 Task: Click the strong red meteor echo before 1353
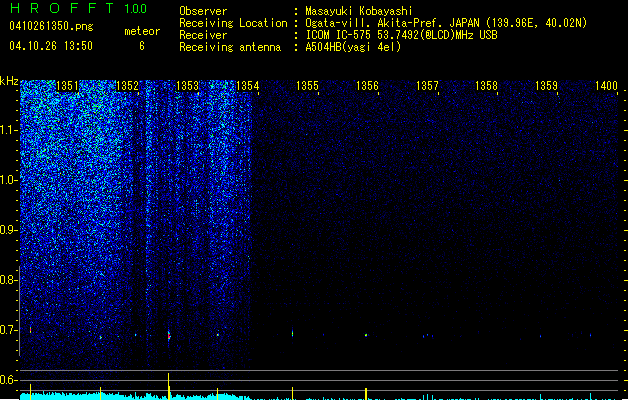click(x=169, y=335)
